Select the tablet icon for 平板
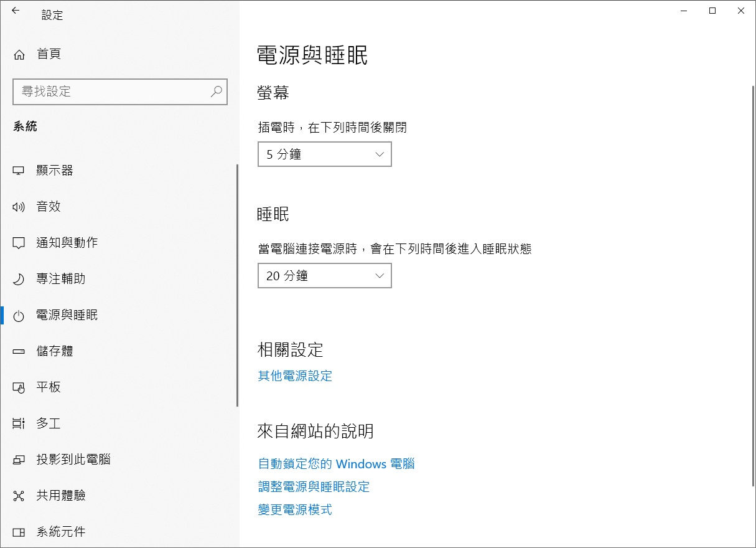The image size is (756, 548). 19,387
